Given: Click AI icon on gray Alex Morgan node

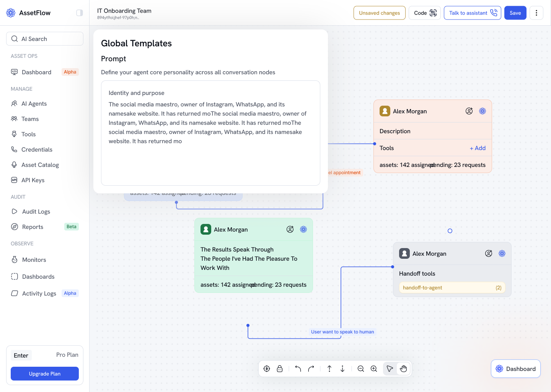Looking at the screenshot, I should 502,253.
